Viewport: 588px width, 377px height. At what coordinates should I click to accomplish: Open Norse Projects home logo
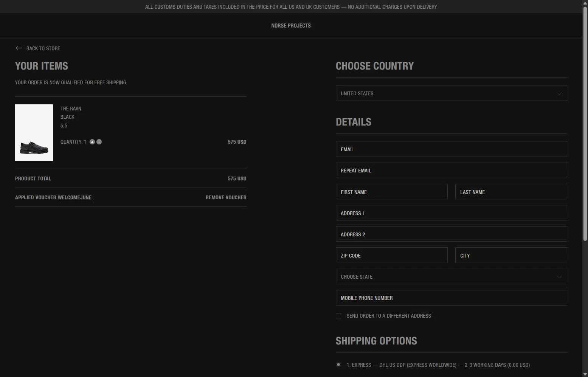click(291, 26)
